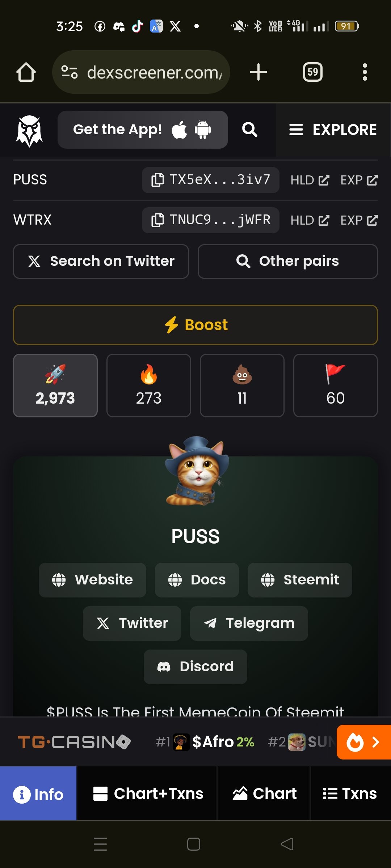Flag the token using the red flag
Image resolution: width=391 pixels, height=868 pixels.
(336, 386)
